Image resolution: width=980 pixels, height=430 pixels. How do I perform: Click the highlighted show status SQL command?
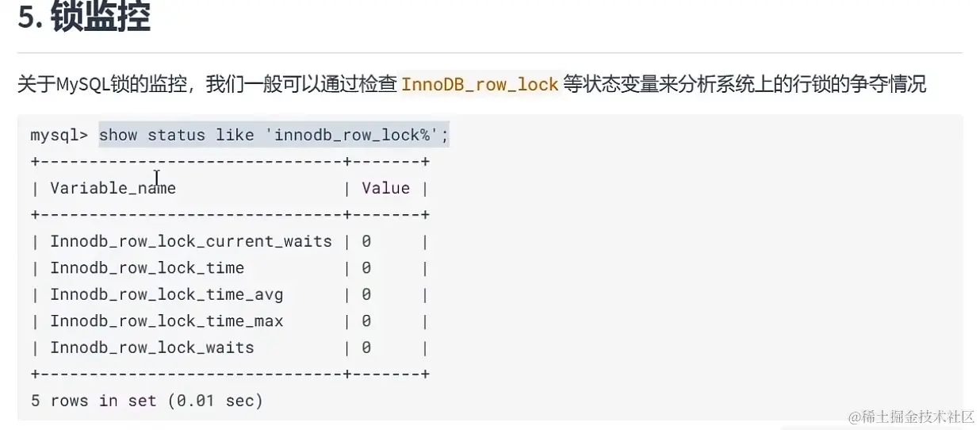tap(274, 135)
